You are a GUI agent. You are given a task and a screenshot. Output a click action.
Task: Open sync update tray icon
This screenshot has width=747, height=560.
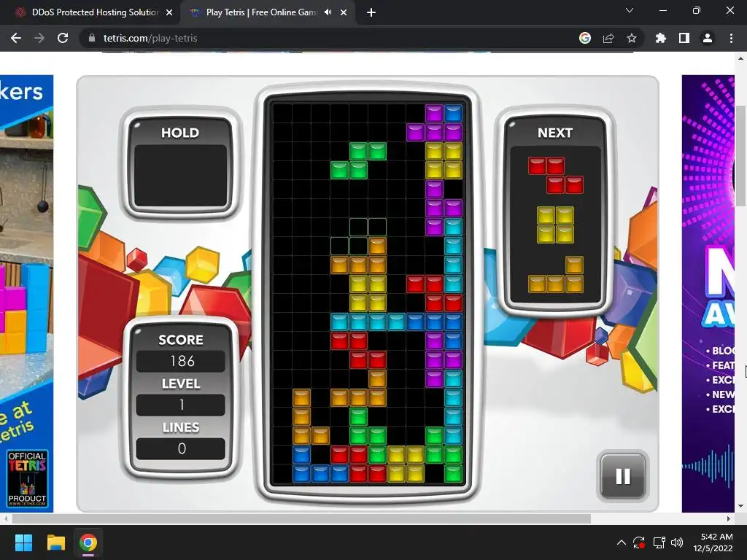(x=639, y=542)
